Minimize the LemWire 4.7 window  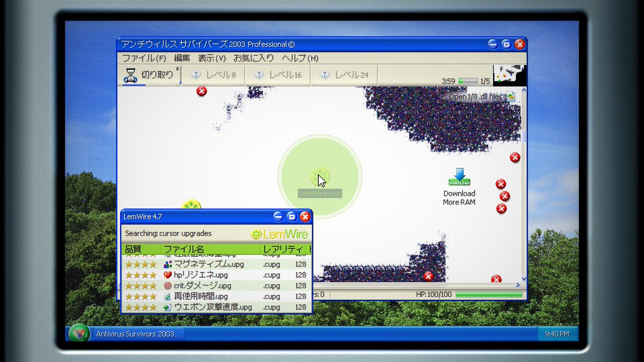click(278, 217)
